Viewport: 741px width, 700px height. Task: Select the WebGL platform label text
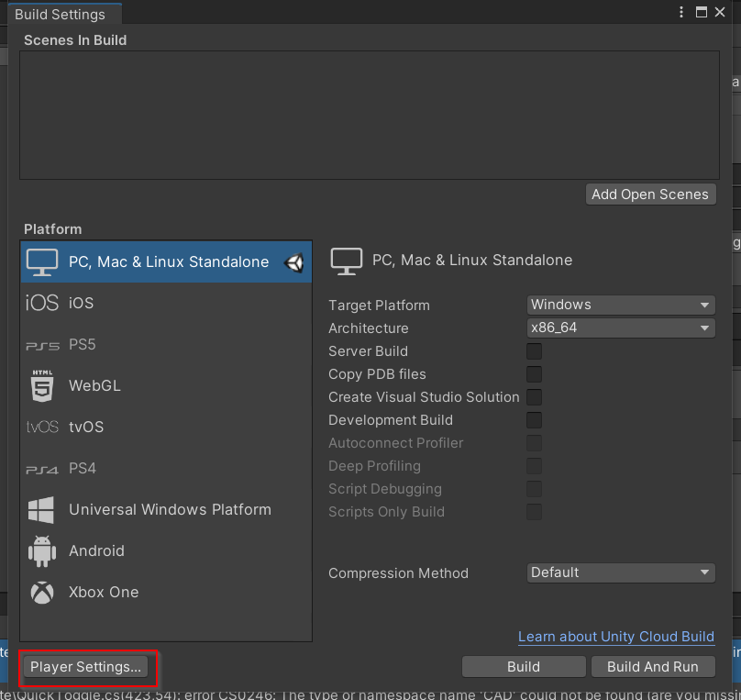(x=94, y=385)
